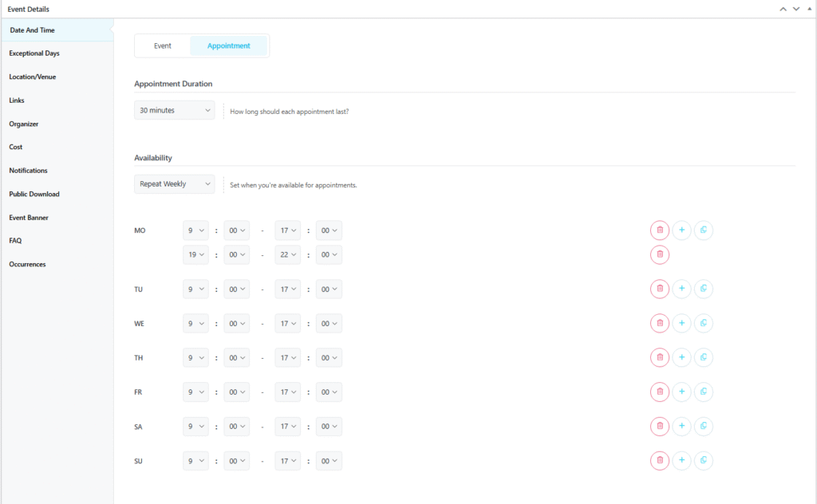
Task: Delete Monday's 9:00-17:00 time slot
Action: 660,230
